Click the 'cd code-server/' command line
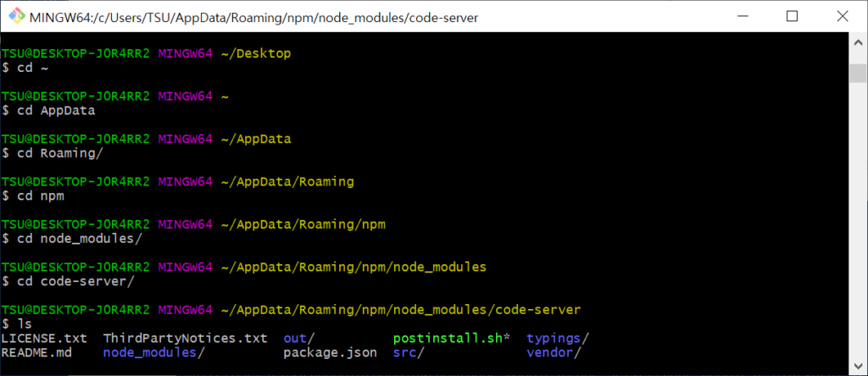This screenshot has width=868, height=376. tap(68, 281)
